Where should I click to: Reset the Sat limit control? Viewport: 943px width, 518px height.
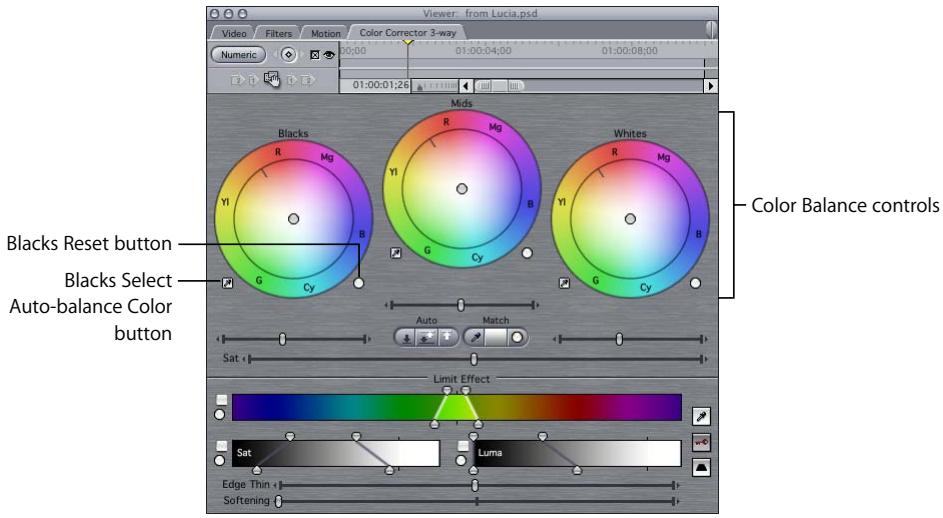click(x=220, y=460)
